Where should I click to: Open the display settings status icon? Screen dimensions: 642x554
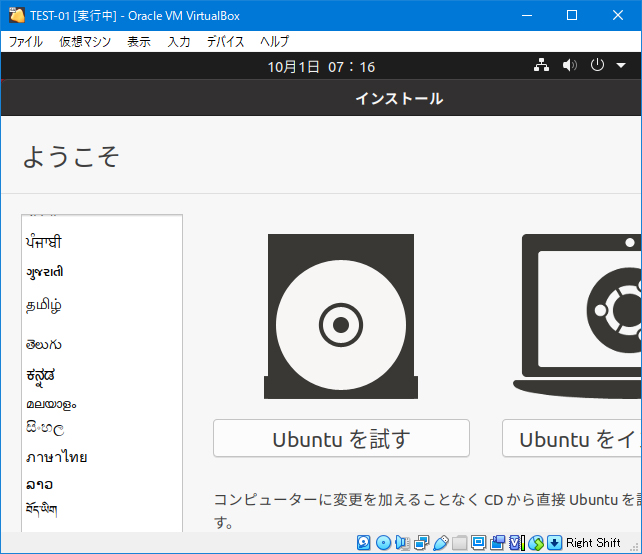point(478,543)
